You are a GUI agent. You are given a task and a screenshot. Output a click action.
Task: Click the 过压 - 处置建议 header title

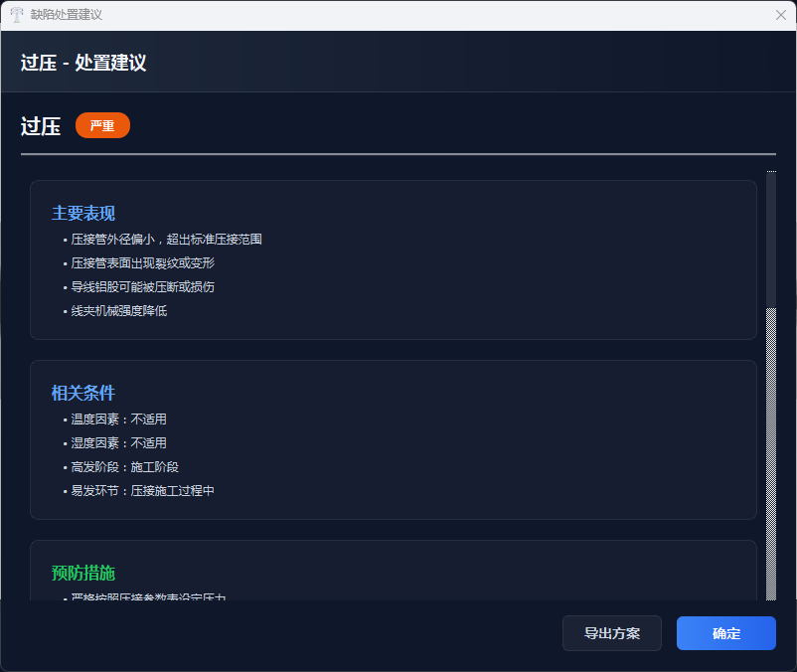click(x=83, y=63)
